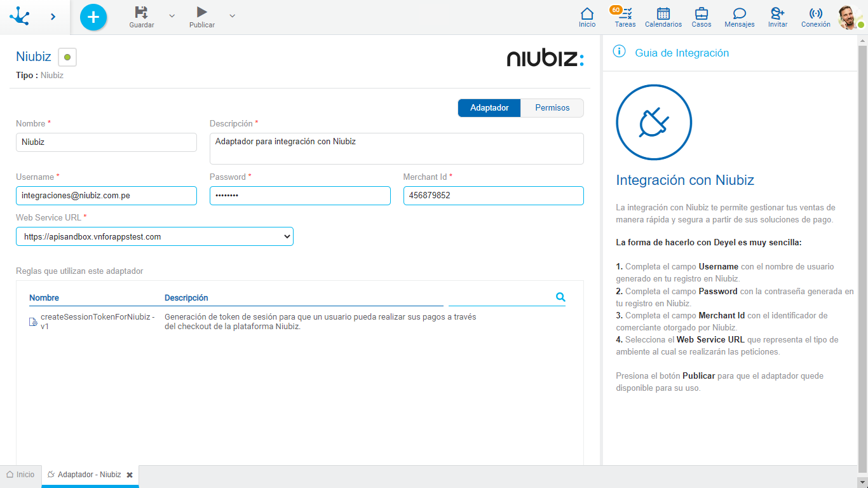Click the 'Integración con Niubiz' heading
Screen dimensions: 868x488
tap(685, 180)
